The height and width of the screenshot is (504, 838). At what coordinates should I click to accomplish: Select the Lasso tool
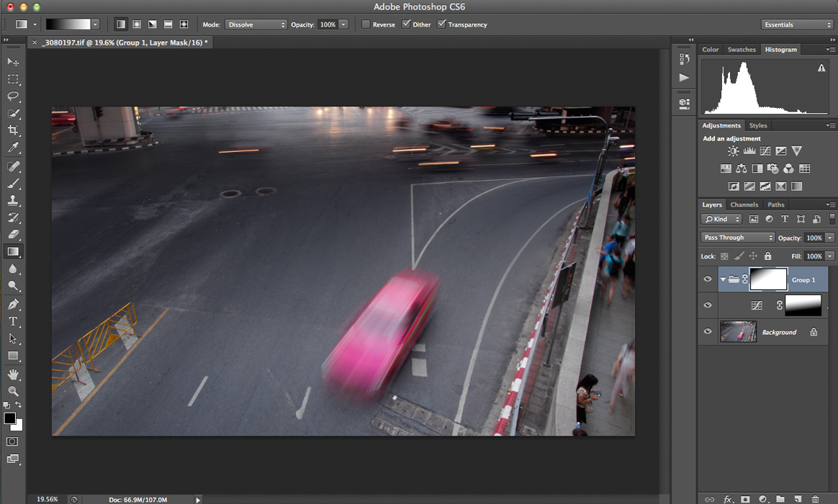pyautogui.click(x=13, y=96)
